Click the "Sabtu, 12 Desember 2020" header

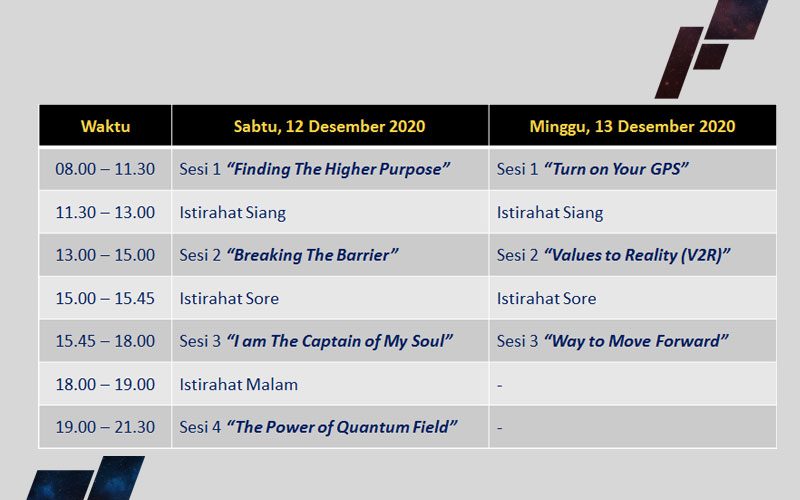329,126
